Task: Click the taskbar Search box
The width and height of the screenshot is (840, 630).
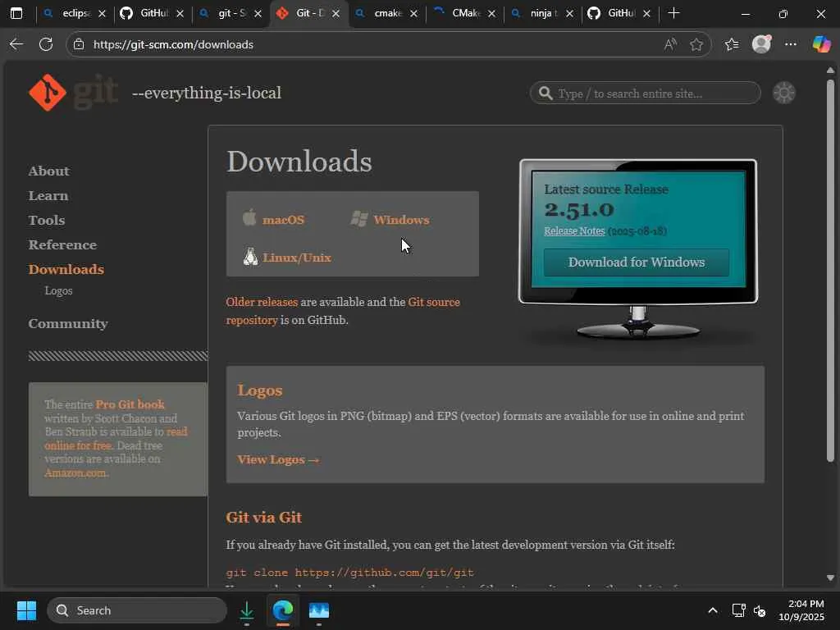Action: tap(137, 610)
